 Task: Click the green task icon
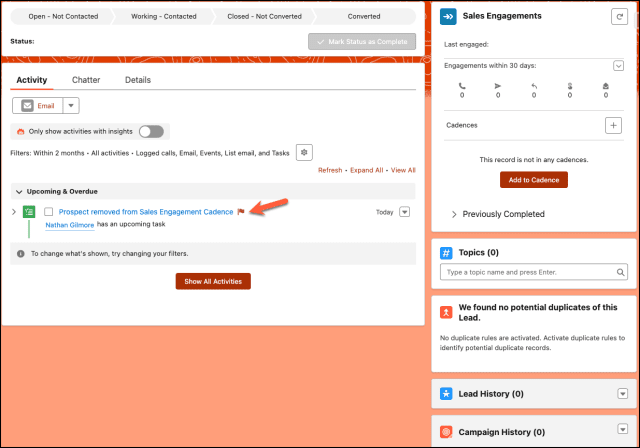(30, 212)
